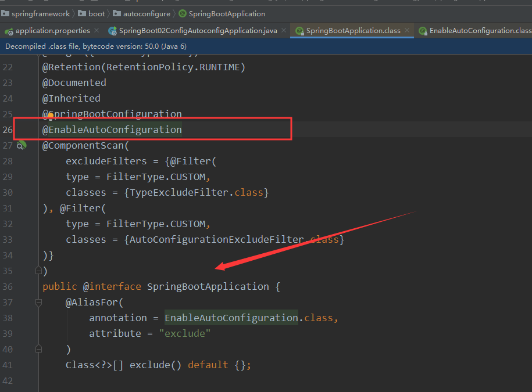
Task: Click the @Inherited annotation
Action: (72, 98)
